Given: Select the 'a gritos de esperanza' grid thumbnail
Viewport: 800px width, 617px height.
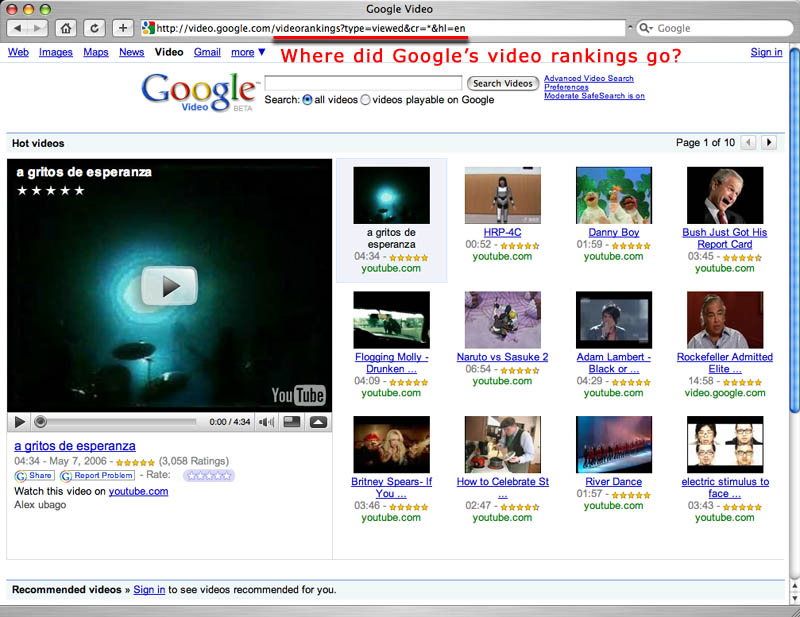Looking at the screenshot, I should click(391, 195).
